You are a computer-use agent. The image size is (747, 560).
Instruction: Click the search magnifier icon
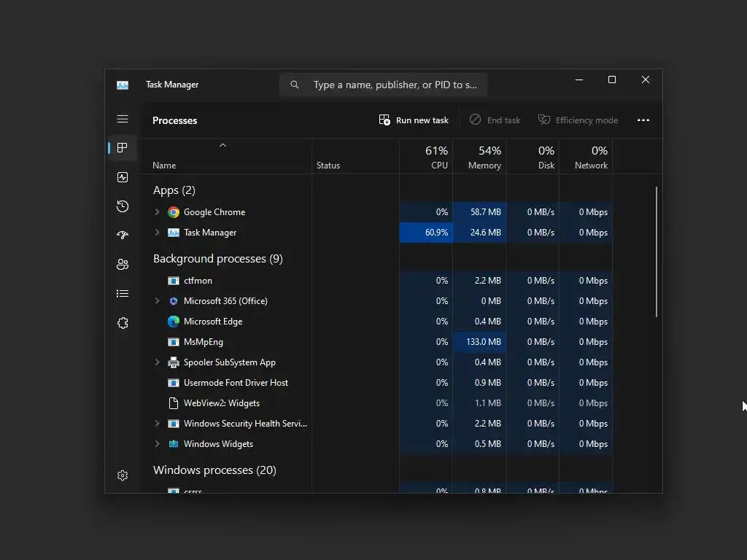[295, 85]
